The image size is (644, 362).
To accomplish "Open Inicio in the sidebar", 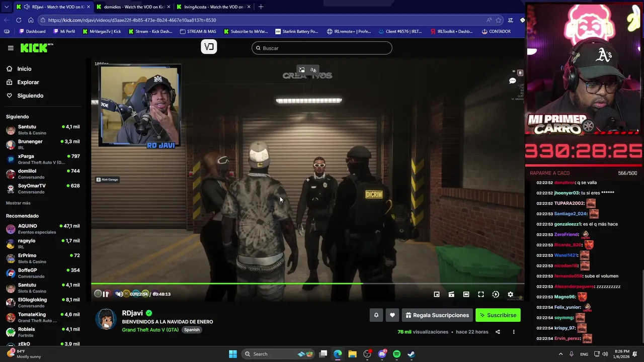I will [24, 69].
